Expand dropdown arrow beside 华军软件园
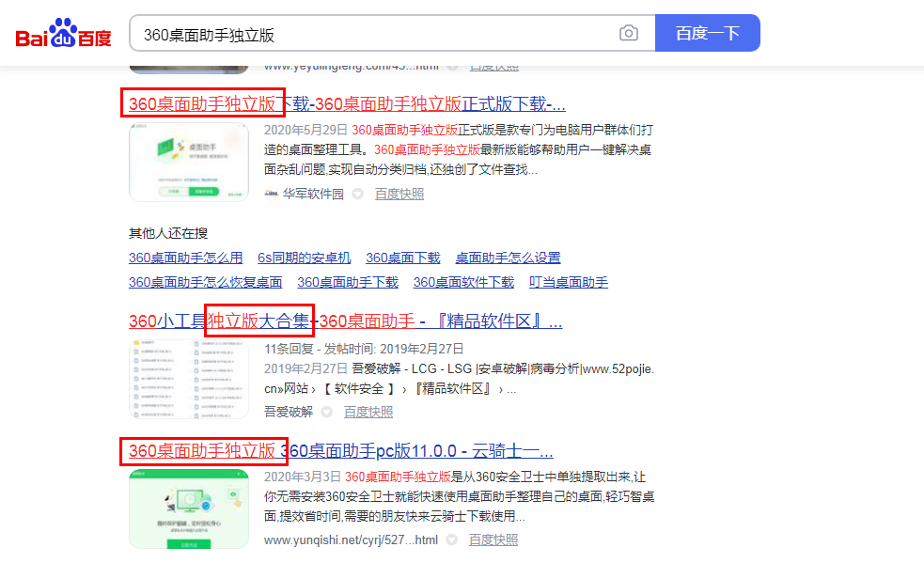924x563 pixels. 358,194
